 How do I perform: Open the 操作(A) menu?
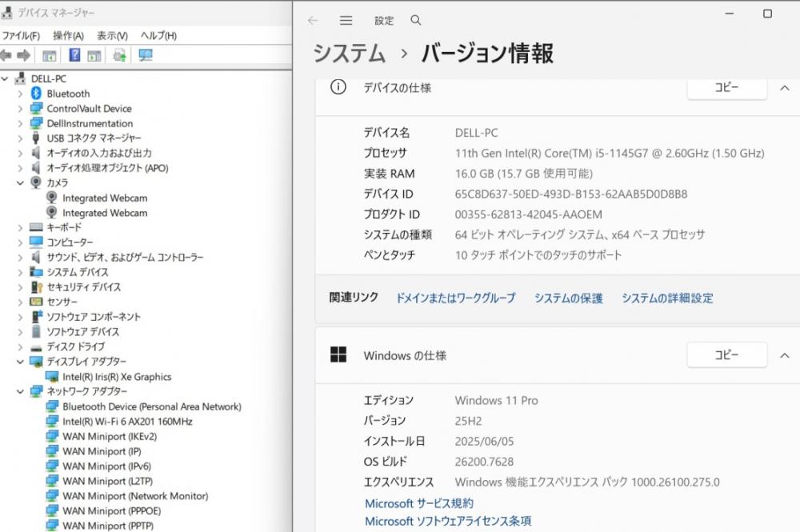pos(68,36)
